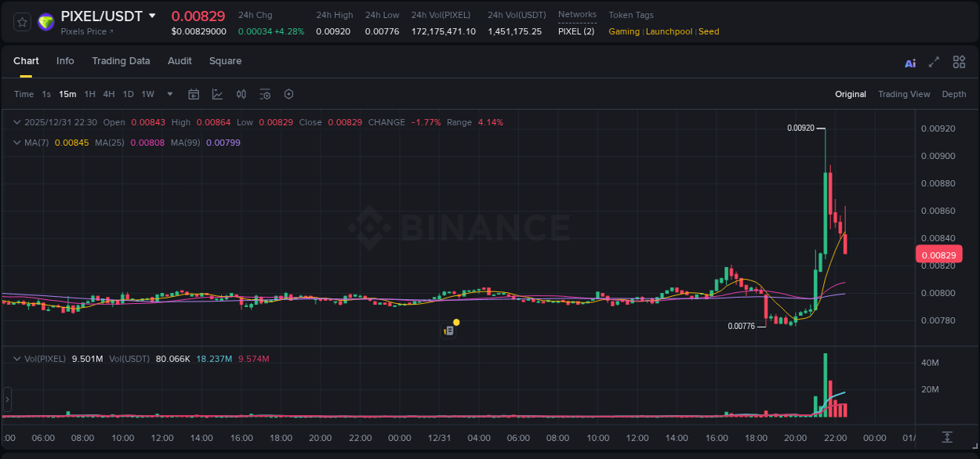Select the chart style icon
This screenshot has width=980, height=459.
tap(217, 93)
